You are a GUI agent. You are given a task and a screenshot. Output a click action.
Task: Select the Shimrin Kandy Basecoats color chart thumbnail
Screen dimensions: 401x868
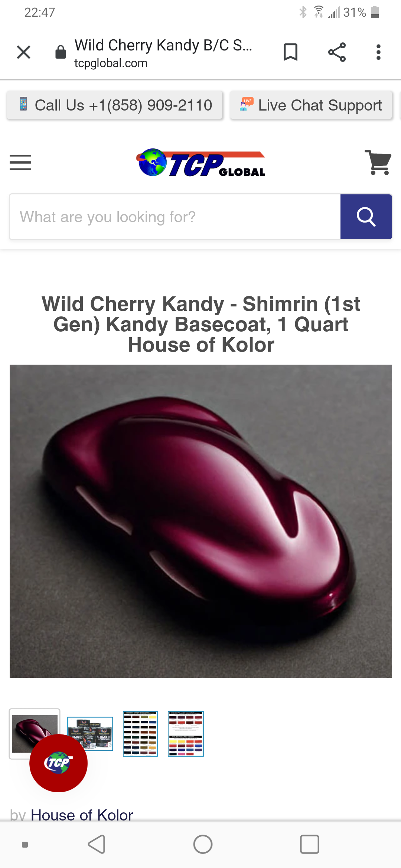point(140,734)
